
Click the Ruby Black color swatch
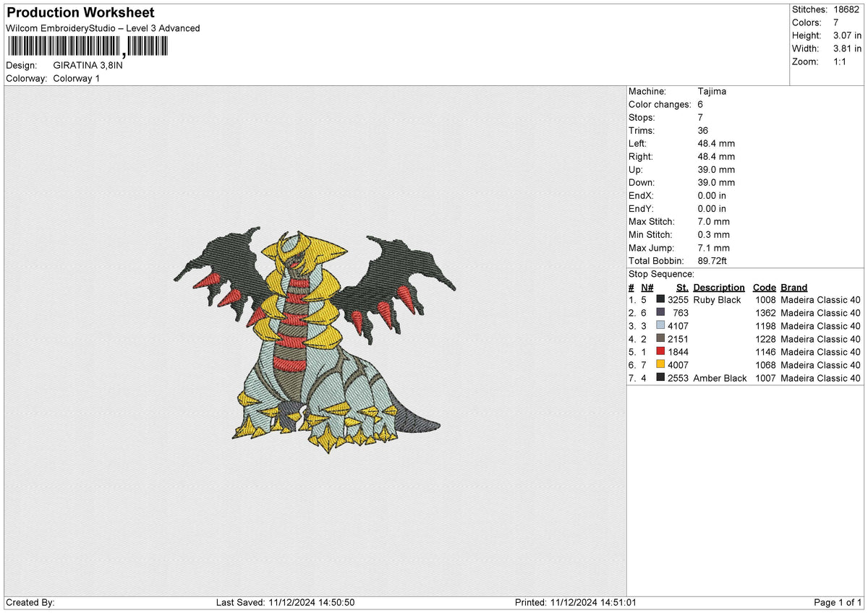660,300
